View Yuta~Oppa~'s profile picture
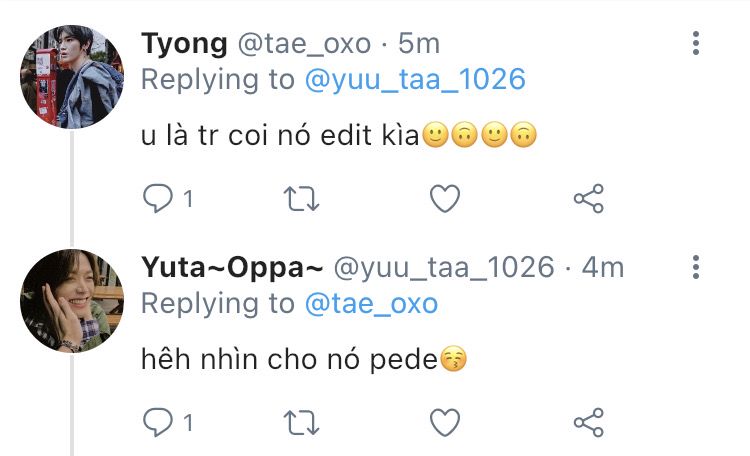Screen dimensions: 750x456 point(72,300)
